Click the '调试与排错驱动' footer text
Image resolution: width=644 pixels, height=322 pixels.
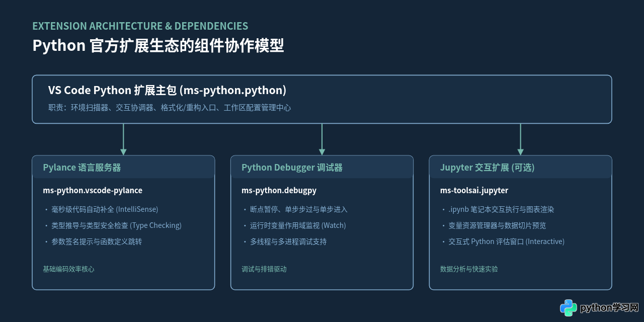click(264, 269)
